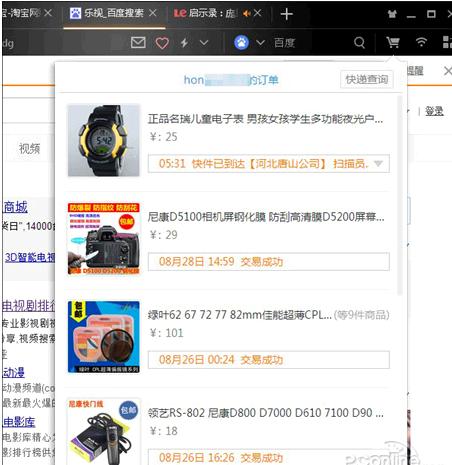
Task: Close the 乐视_百度搜索 tab
Action: pos(153,13)
